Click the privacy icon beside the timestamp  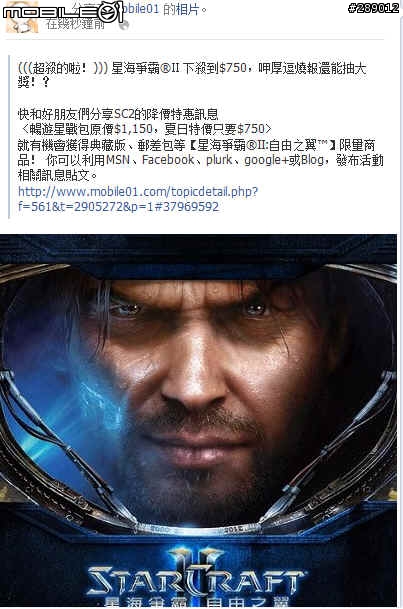pyautogui.click(x=123, y=25)
